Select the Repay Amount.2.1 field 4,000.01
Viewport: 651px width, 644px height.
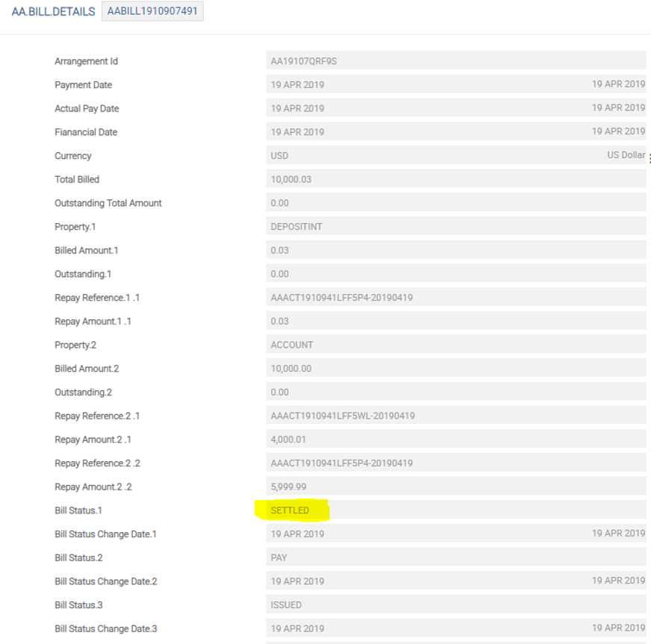455,440
